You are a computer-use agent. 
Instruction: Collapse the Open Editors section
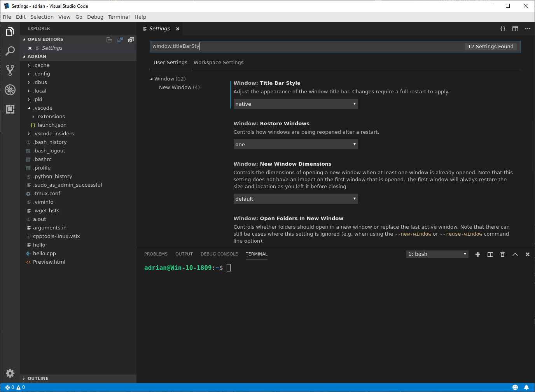pyautogui.click(x=24, y=40)
